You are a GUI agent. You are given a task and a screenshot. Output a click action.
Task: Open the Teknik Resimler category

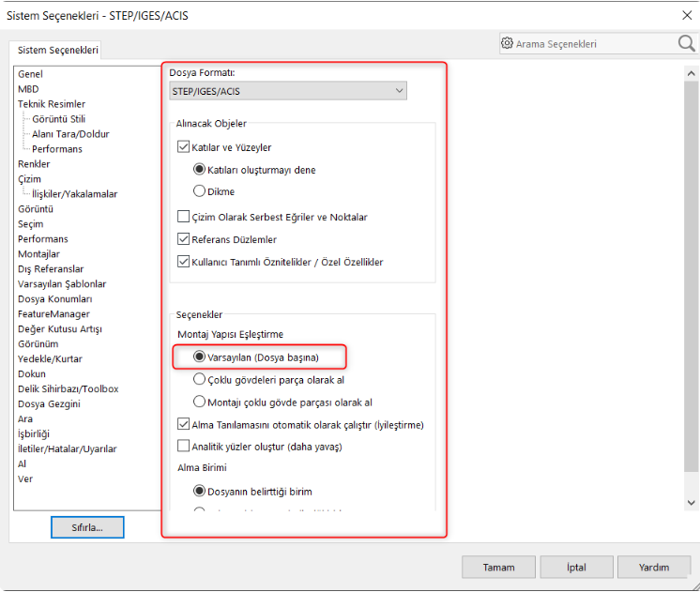[52, 104]
